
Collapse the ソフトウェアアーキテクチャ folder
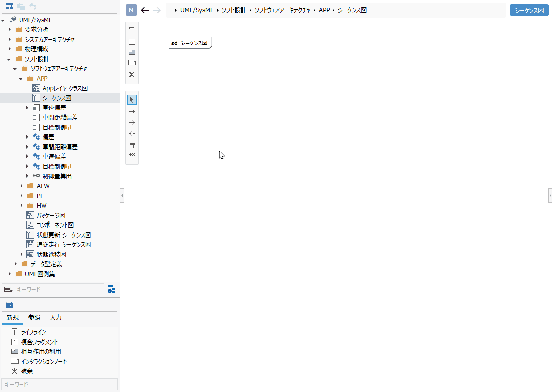click(x=15, y=69)
